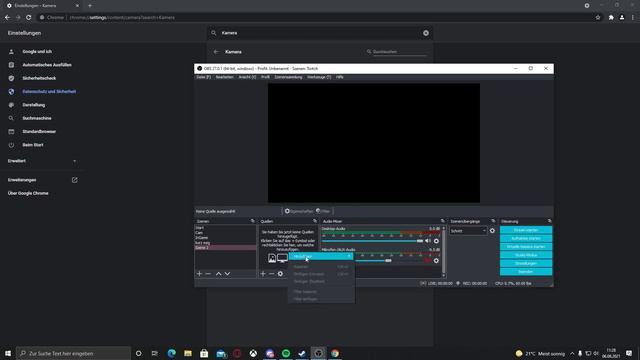Open the Schnitt transition dropdown
This screenshot has width=640, height=360.
[468, 231]
